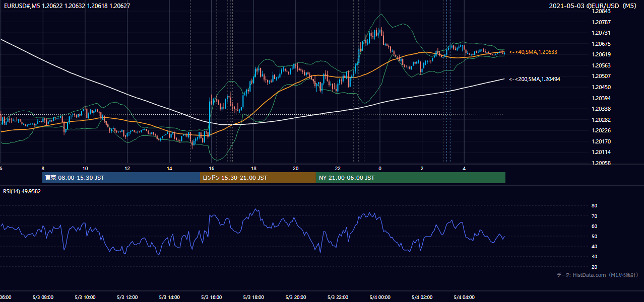
Task: Click hour label 22 under the price chart
Action: click(338, 168)
